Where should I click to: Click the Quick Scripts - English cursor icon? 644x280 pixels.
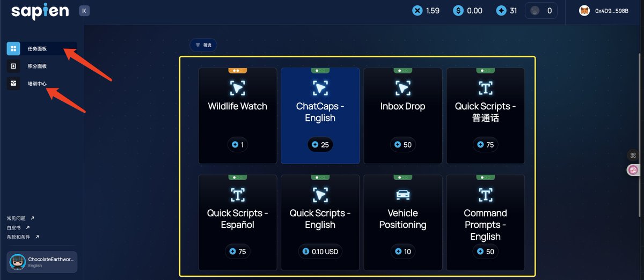point(320,194)
